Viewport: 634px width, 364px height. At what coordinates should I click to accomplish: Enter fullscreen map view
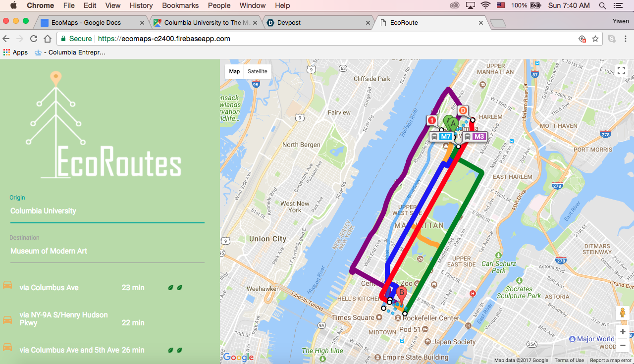click(x=621, y=71)
